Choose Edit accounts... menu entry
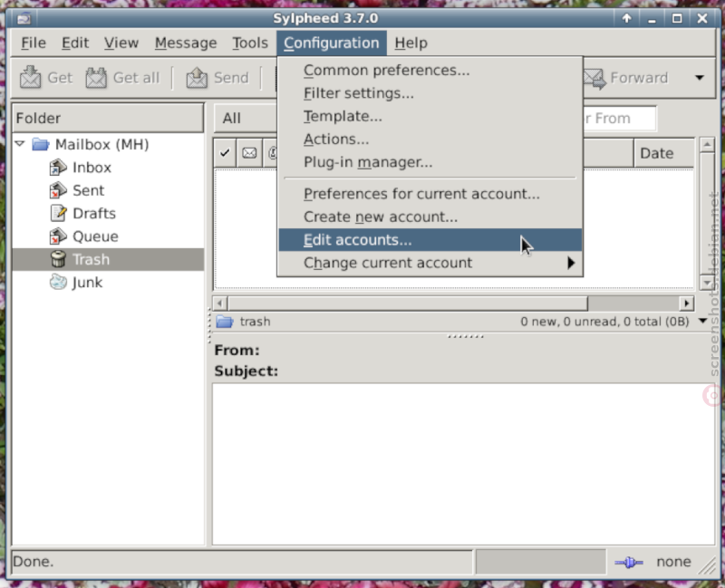The width and height of the screenshot is (725, 588). point(430,240)
